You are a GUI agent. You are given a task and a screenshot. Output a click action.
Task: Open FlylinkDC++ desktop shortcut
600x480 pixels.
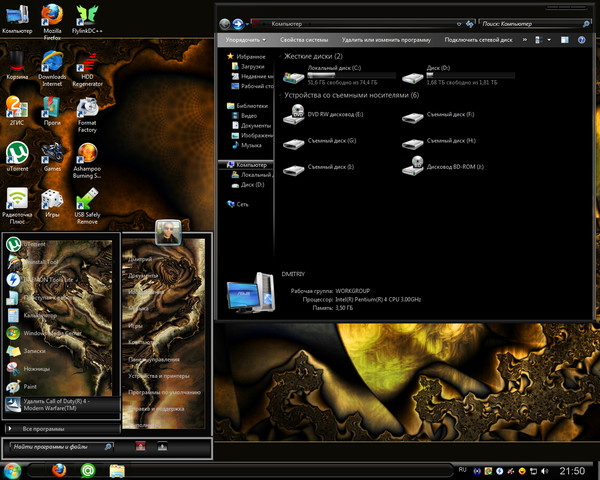tap(87, 19)
